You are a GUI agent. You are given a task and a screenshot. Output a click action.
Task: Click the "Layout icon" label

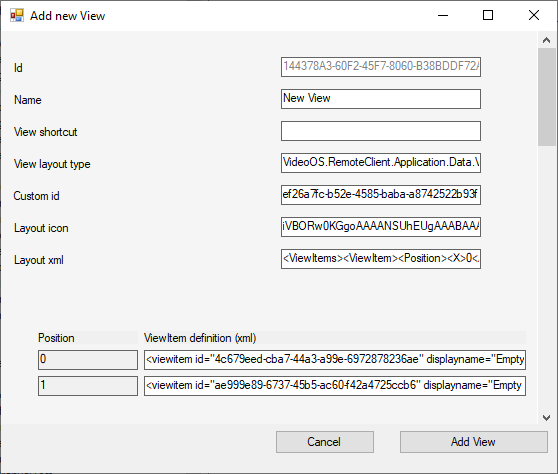41,228
